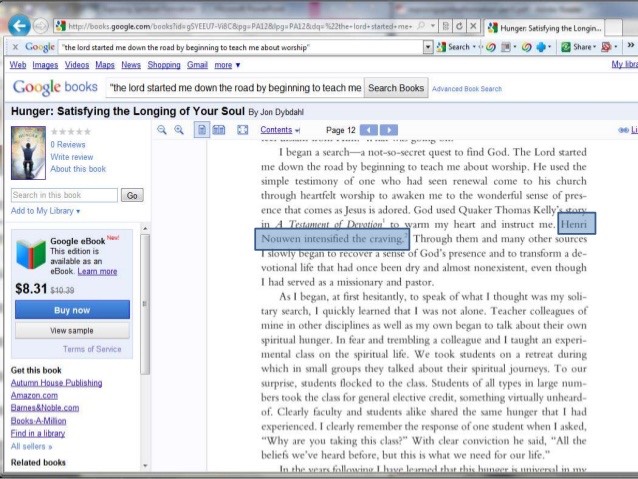This screenshot has height=479, width=638.
Task: Expand the Add to My Library dropdown
Action: [46, 211]
